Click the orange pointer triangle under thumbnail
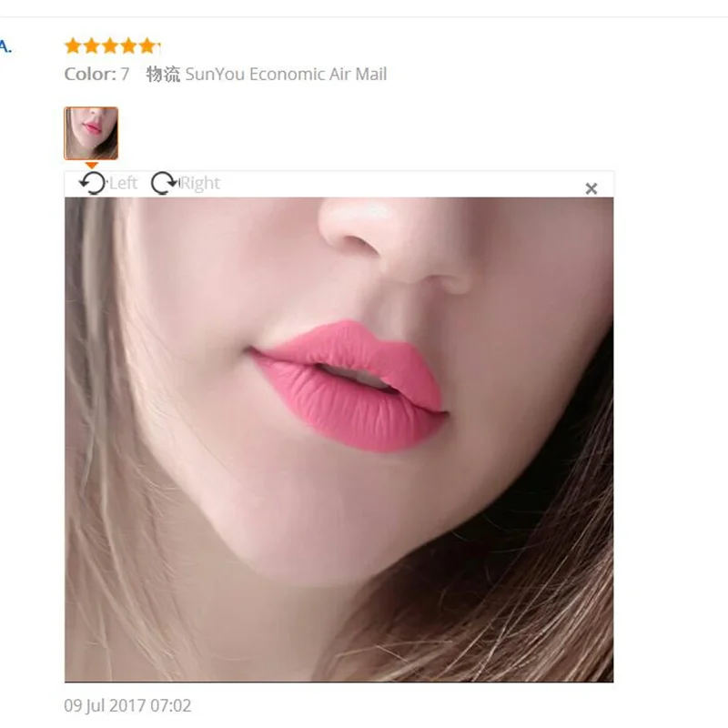This screenshot has height=728, width=728. click(x=92, y=166)
